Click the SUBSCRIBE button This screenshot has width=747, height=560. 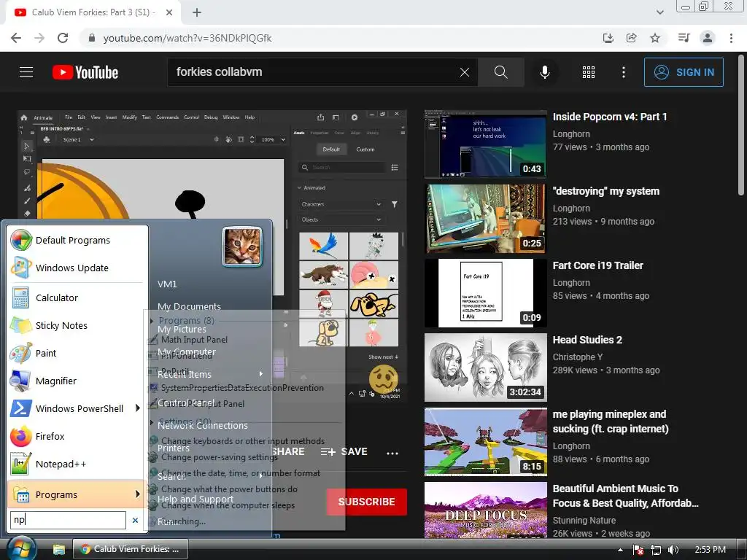coord(366,502)
